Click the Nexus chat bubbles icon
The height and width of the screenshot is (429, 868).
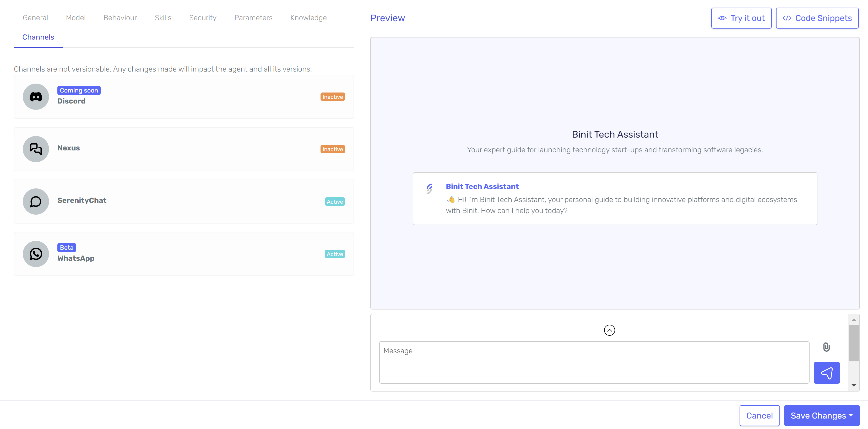point(36,149)
